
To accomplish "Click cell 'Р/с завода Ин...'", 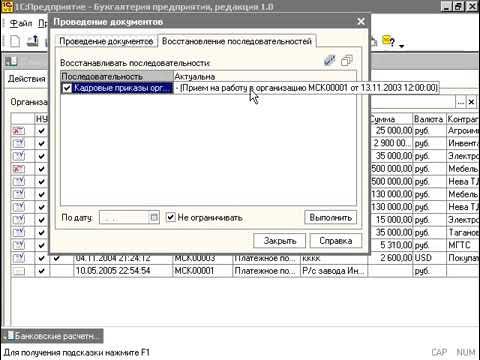I will pyautogui.click(x=333, y=271).
